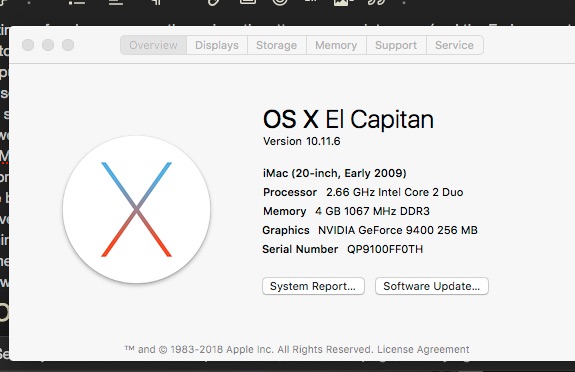Click the "Serial Number" label
This screenshot has height=372, width=575.
300,249
